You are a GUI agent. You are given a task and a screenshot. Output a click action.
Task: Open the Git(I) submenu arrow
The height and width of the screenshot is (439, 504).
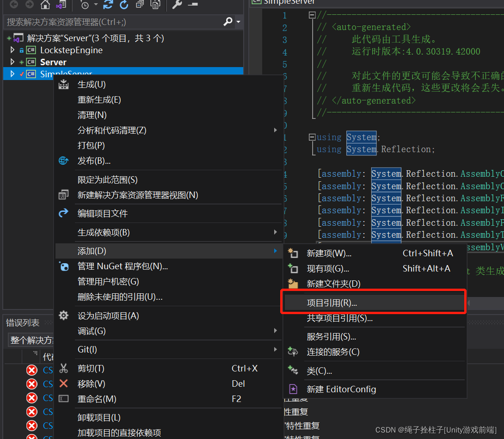click(276, 349)
